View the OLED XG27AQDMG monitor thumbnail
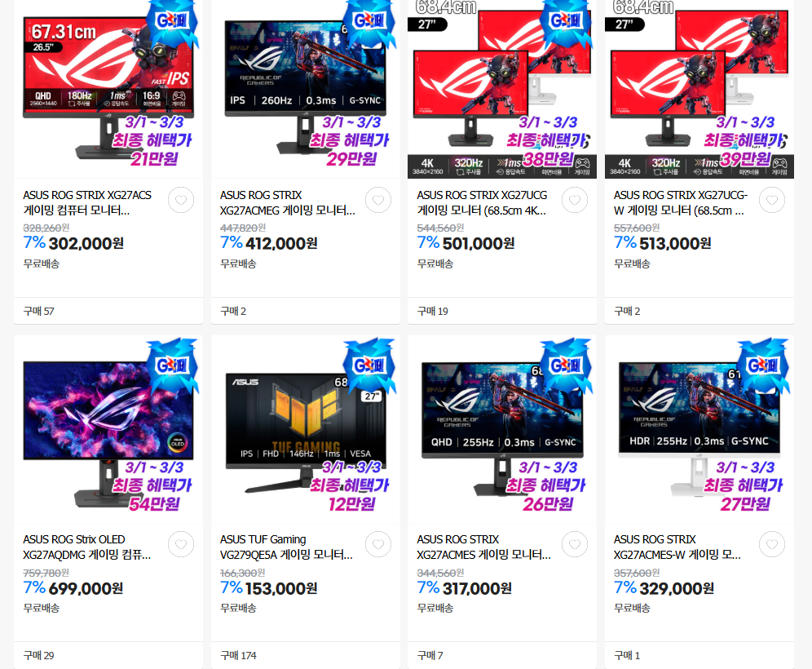 (108, 429)
